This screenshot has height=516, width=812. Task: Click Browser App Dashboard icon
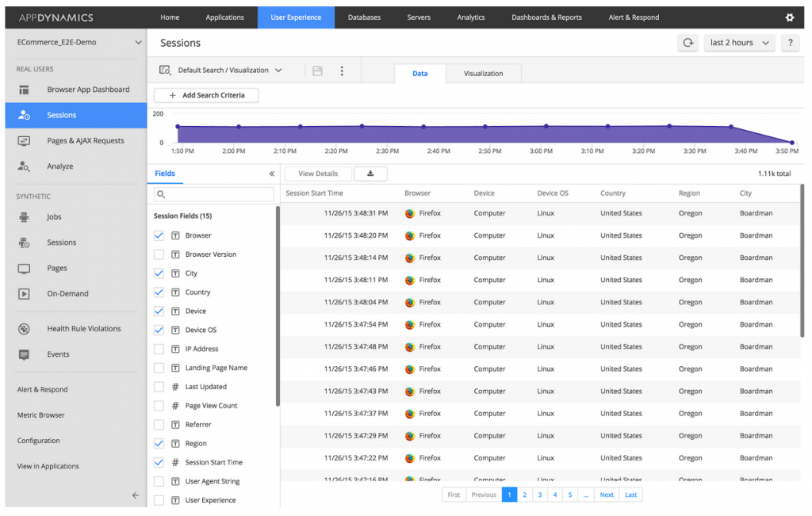tap(24, 90)
